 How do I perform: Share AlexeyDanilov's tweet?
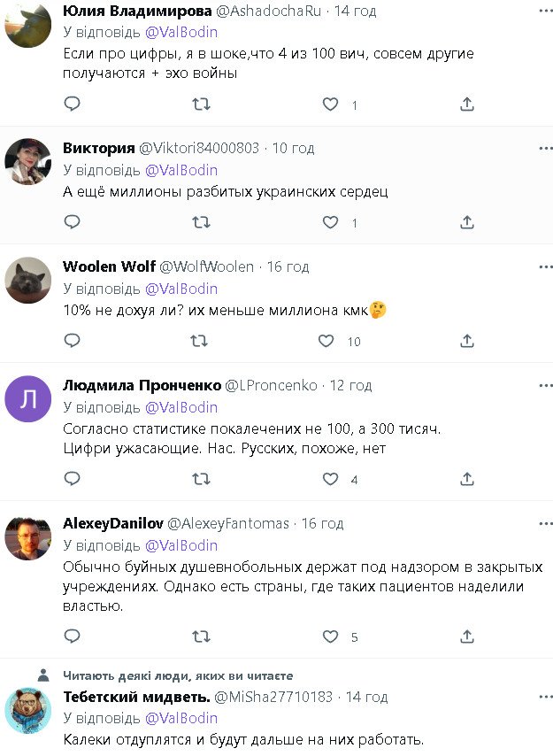point(467,636)
